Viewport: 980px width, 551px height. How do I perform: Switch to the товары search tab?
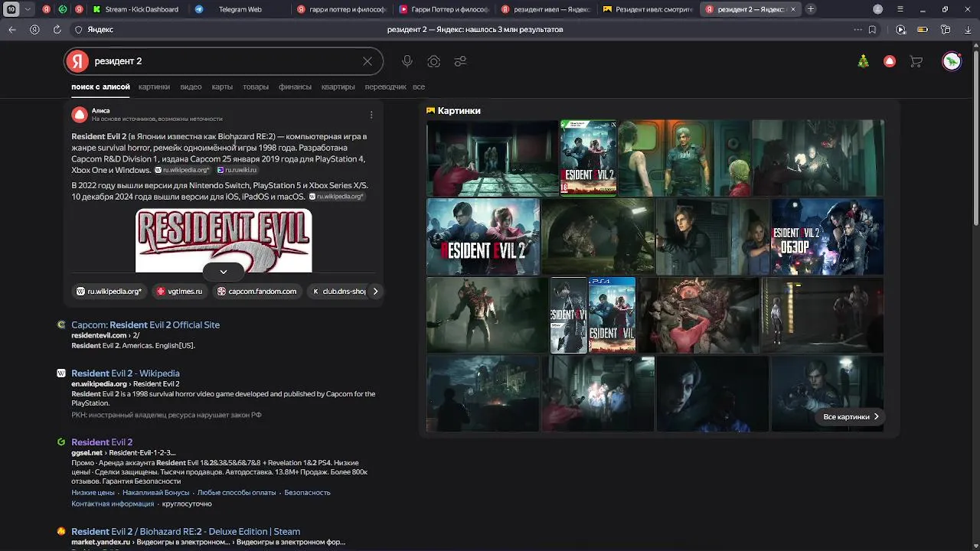pyautogui.click(x=256, y=86)
